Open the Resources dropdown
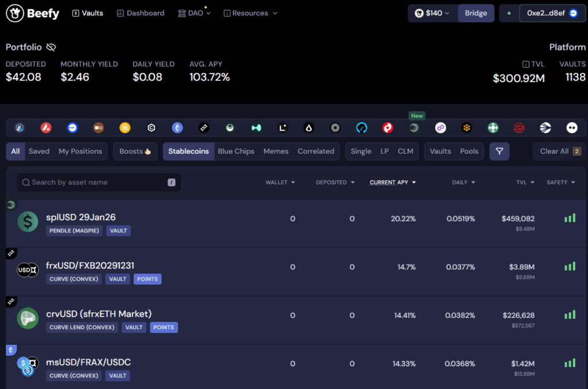Image resolution: width=588 pixels, height=389 pixels. point(250,13)
